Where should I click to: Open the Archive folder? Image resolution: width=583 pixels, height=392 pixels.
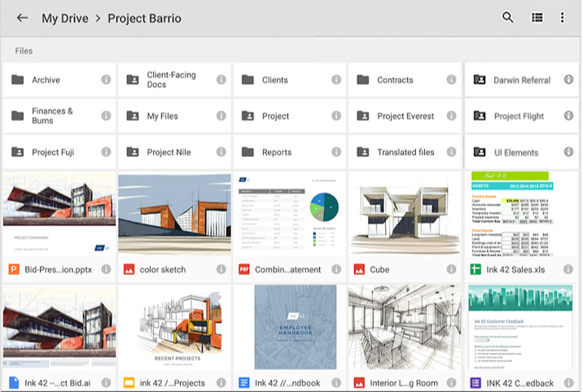click(59, 80)
